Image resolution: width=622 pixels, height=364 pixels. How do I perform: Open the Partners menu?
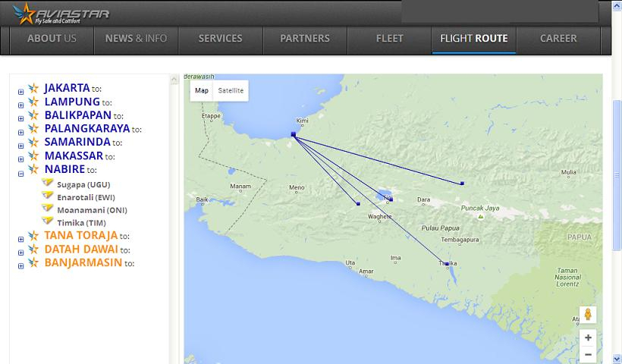[305, 39]
